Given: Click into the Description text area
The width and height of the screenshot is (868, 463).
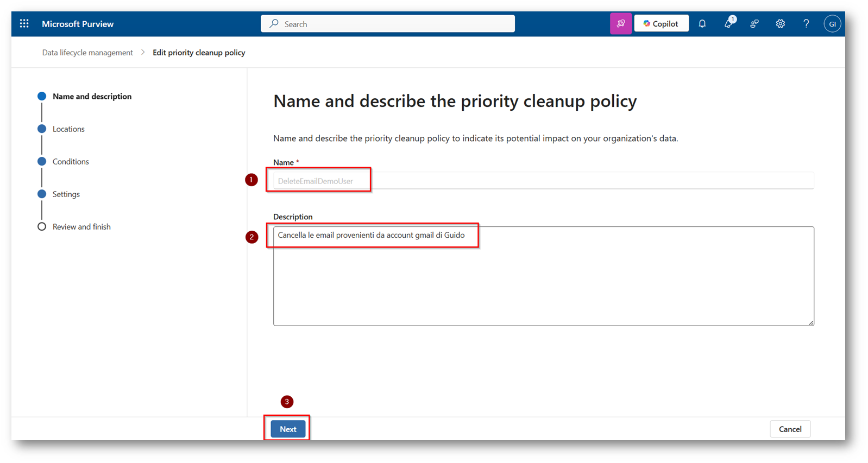Looking at the screenshot, I should [x=543, y=276].
